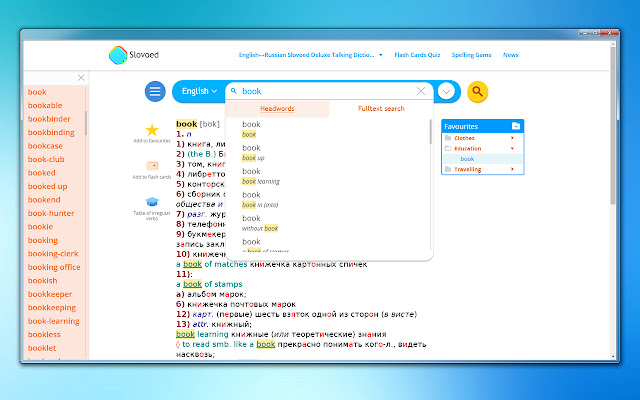Click the yellow search magnifier button
Viewport: 640px width, 400px height.
pos(478,91)
